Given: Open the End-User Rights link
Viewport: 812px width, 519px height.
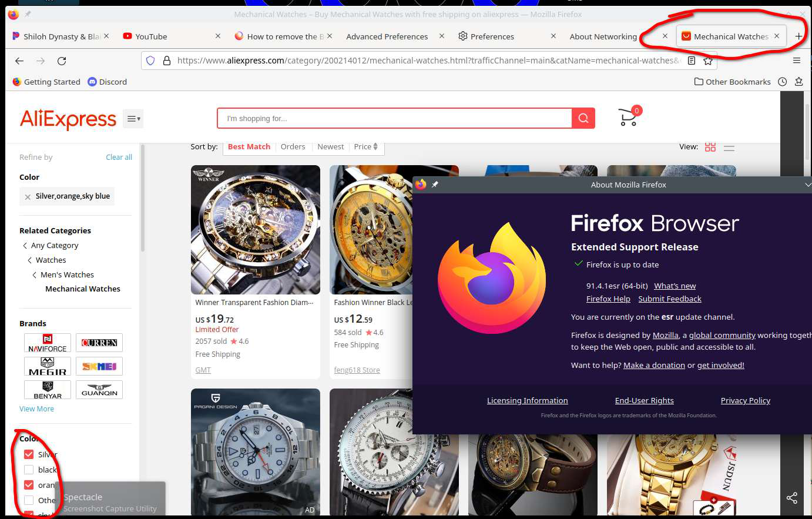Looking at the screenshot, I should (x=645, y=400).
